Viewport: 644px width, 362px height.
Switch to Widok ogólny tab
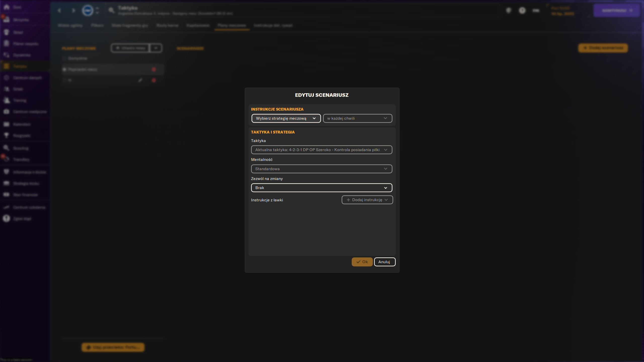point(70,25)
